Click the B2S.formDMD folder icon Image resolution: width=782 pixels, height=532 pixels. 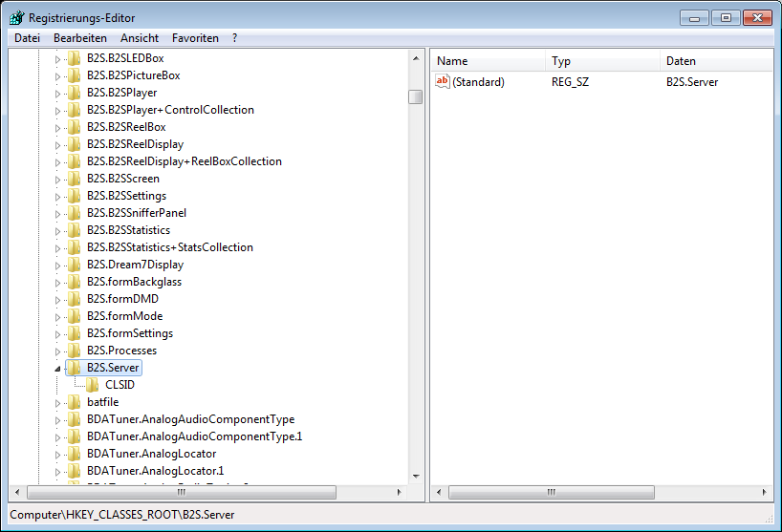[x=74, y=299]
